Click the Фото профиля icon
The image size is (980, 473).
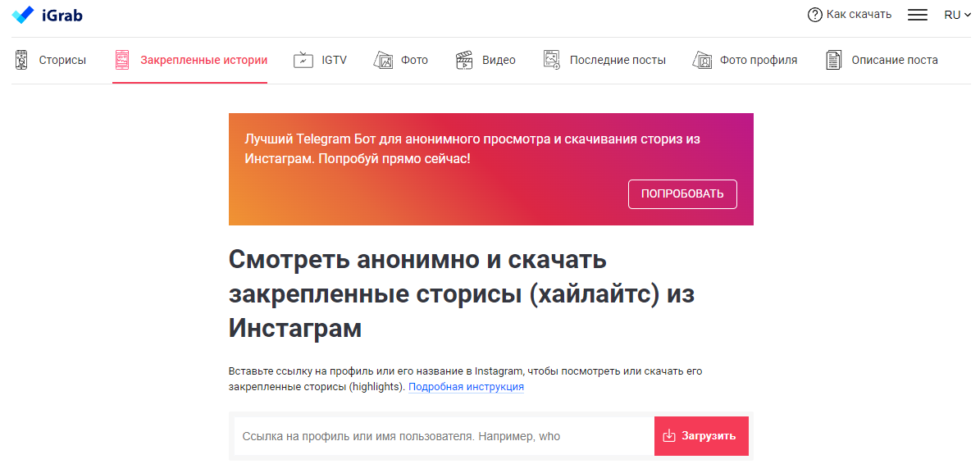[x=702, y=60]
